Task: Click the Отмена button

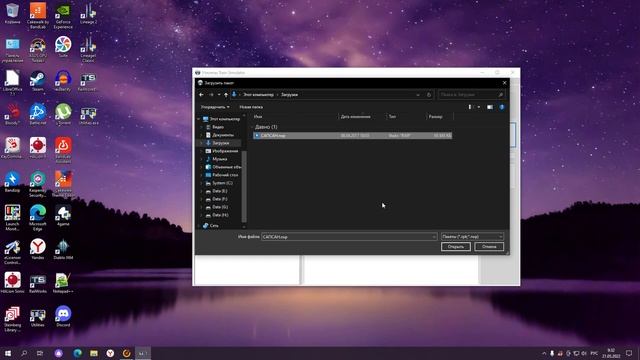Action: pyautogui.click(x=489, y=247)
